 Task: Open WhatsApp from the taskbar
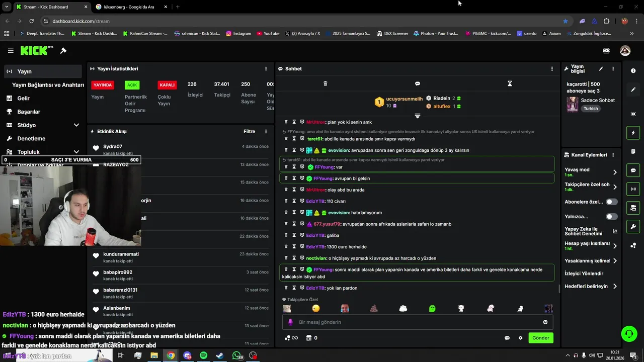tap(237, 355)
